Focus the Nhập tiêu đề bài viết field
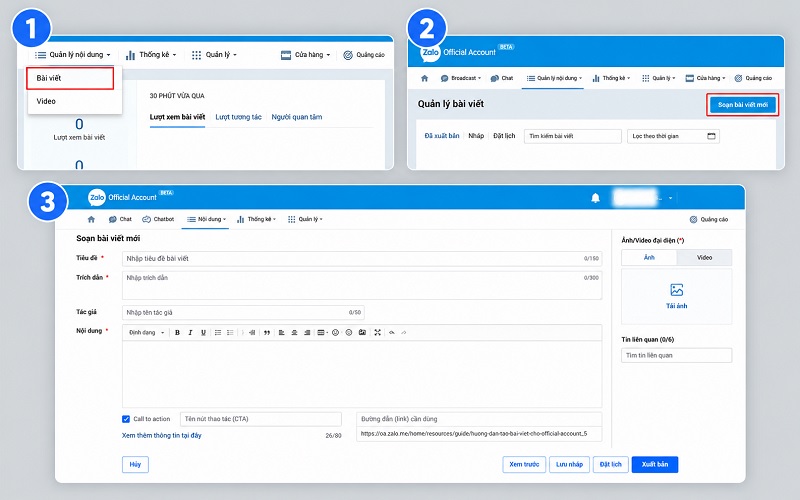 362,259
